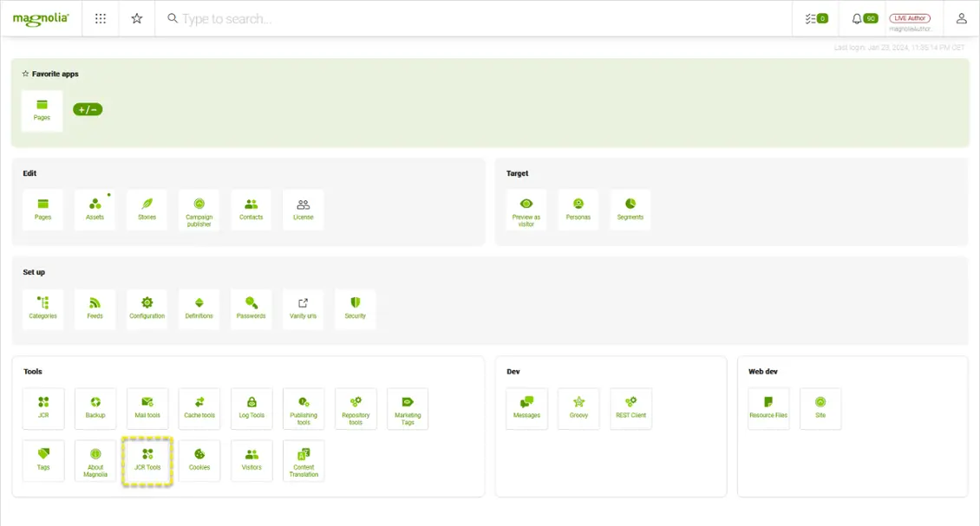The image size is (980, 526).
Task: Open the user account menu
Action: coord(961,17)
